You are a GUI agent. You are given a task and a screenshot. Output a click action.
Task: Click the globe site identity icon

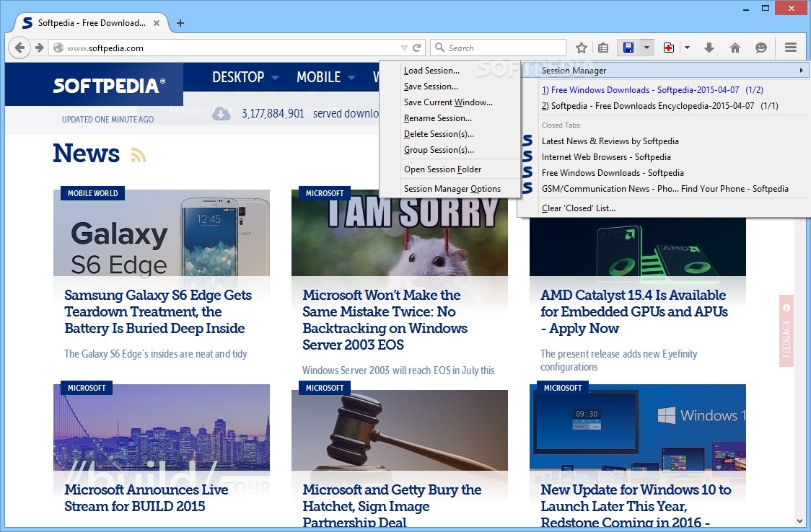[x=58, y=48]
